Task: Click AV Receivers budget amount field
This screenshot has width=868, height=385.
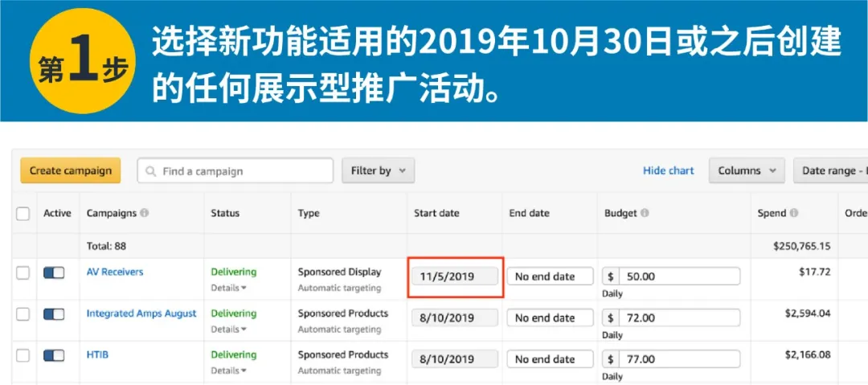Action: [x=678, y=276]
